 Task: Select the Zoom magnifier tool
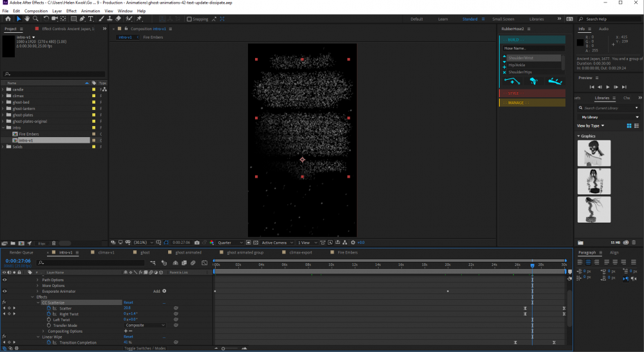35,19
